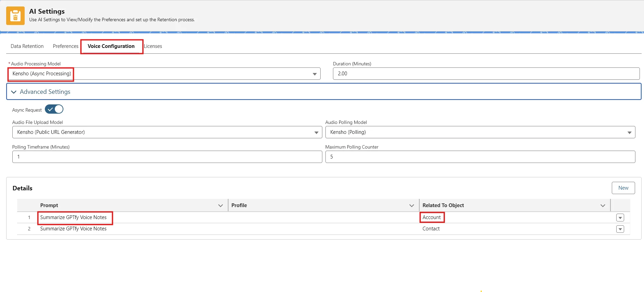Click Related To Object column chevron icon
Viewport: 644px width, 292px height.
pyautogui.click(x=603, y=205)
